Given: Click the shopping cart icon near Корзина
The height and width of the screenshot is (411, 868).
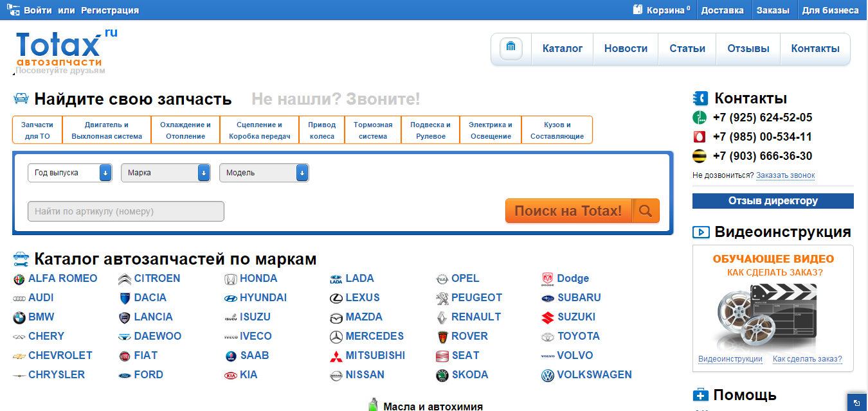Looking at the screenshot, I should click(x=638, y=10).
